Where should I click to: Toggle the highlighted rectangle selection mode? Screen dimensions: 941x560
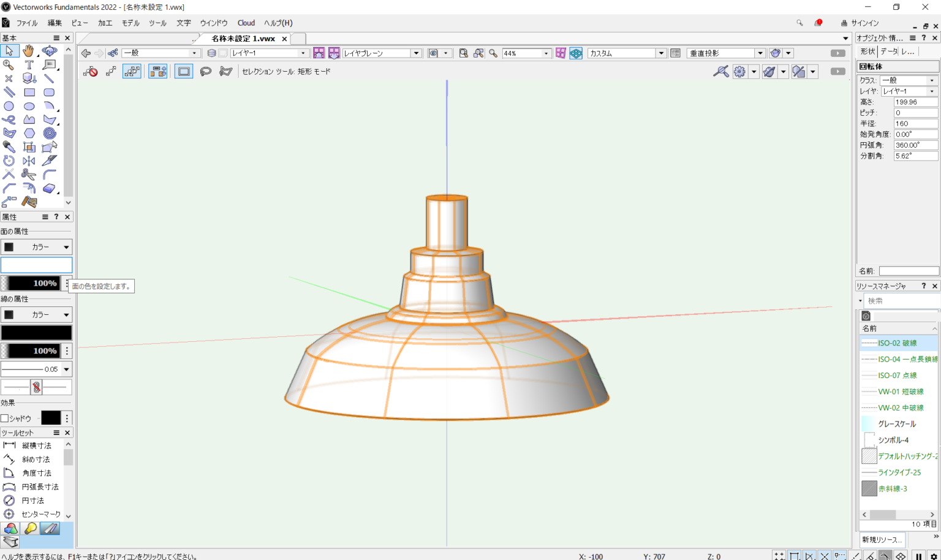click(x=183, y=71)
